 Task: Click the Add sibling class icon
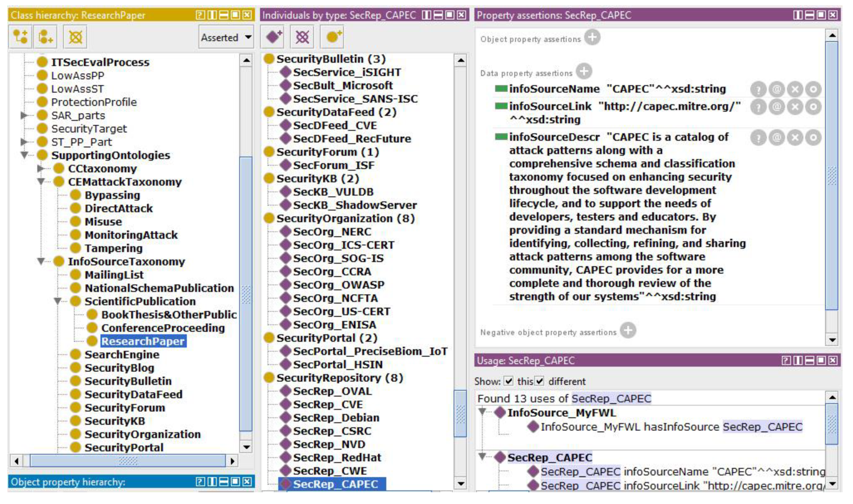pos(45,37)
